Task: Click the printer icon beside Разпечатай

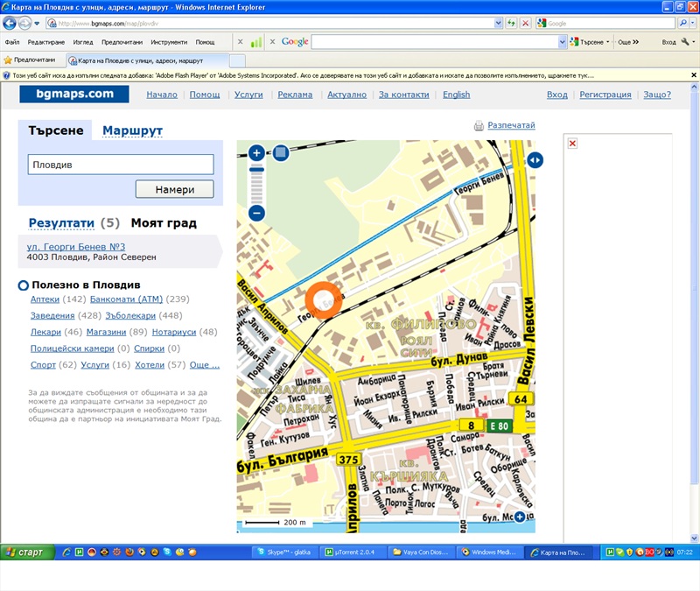Action: (479, 126)
